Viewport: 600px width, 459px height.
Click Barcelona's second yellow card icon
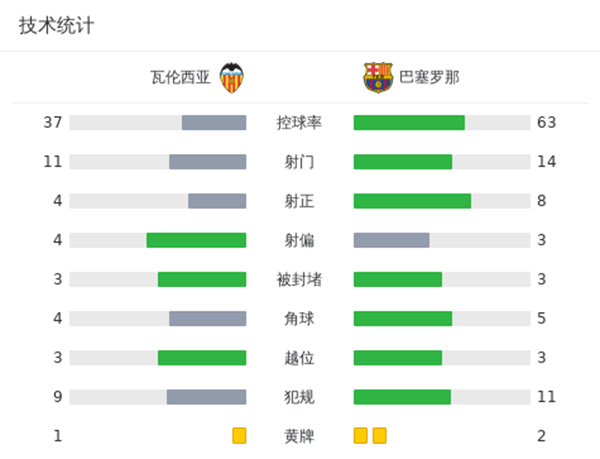[x=379, y=436]
